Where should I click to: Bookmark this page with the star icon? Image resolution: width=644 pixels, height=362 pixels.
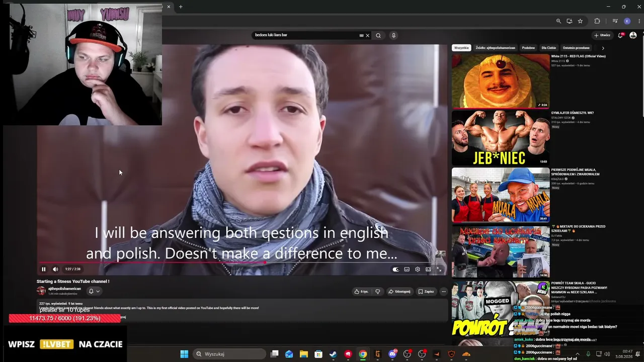coord(580,21)
